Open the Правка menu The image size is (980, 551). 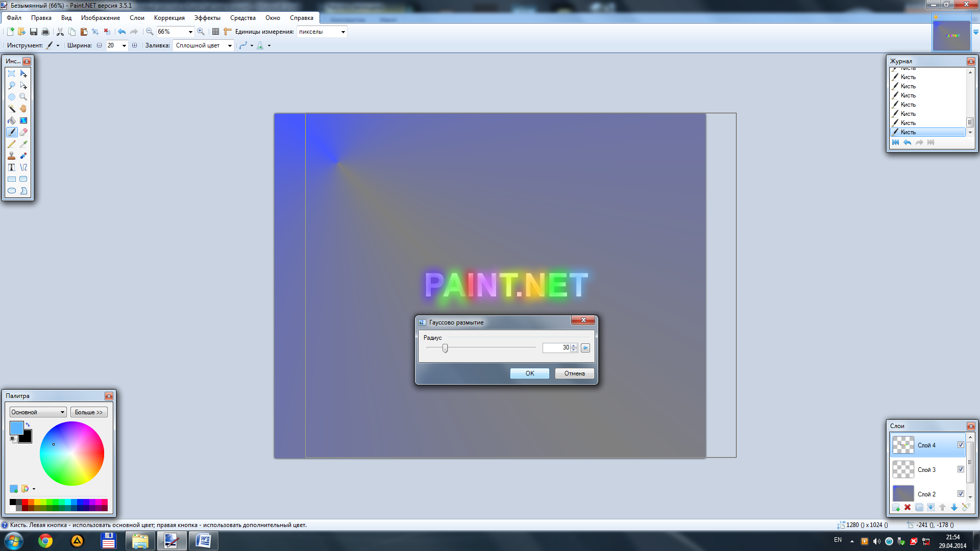41,18
